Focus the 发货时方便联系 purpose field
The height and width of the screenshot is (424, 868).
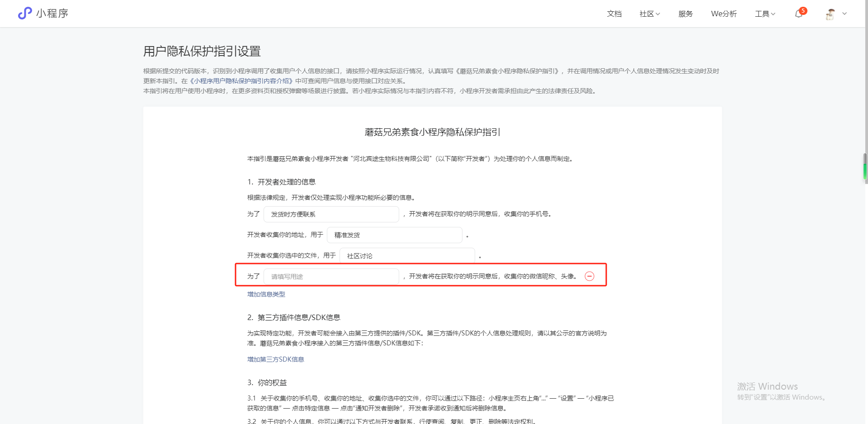(x=331, y=214)
